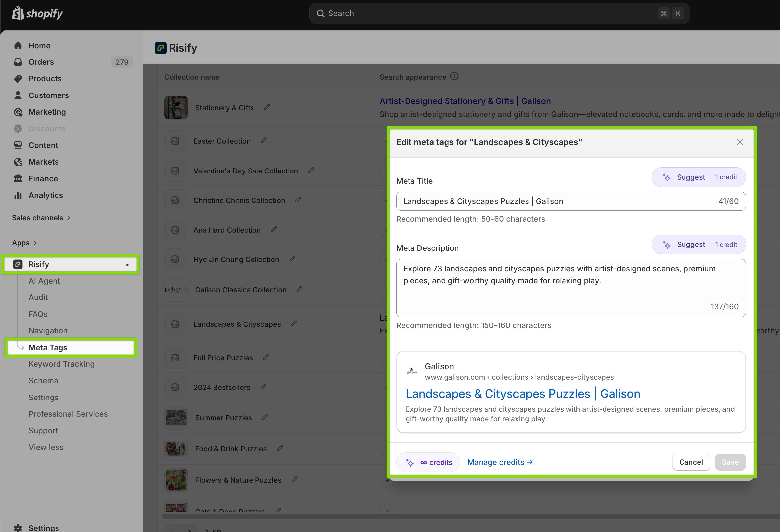The width and height of the screenshot is (780, 532).
Task: Open Audit in Risify menu
Action: point(38,297)
